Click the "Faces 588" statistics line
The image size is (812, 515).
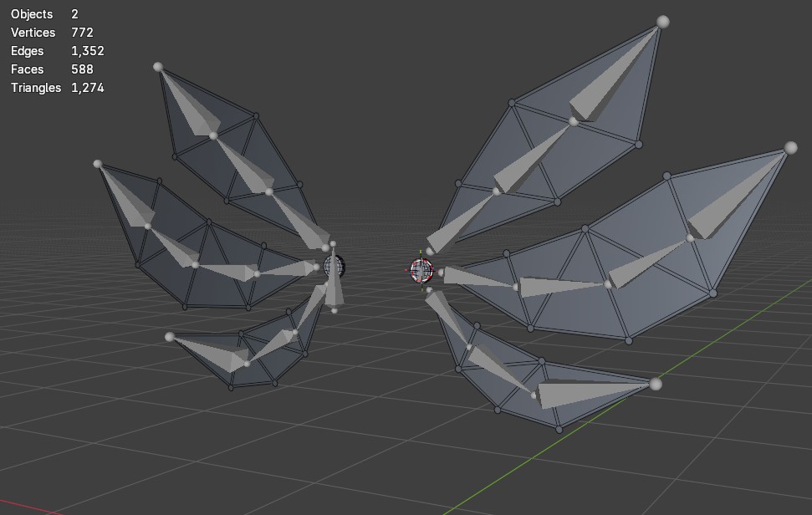click(53, 69)
